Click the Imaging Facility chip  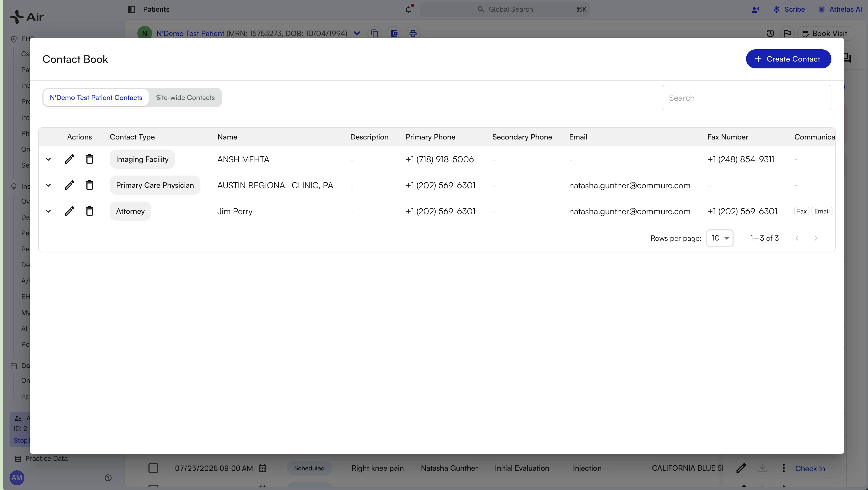coord(142,159)
